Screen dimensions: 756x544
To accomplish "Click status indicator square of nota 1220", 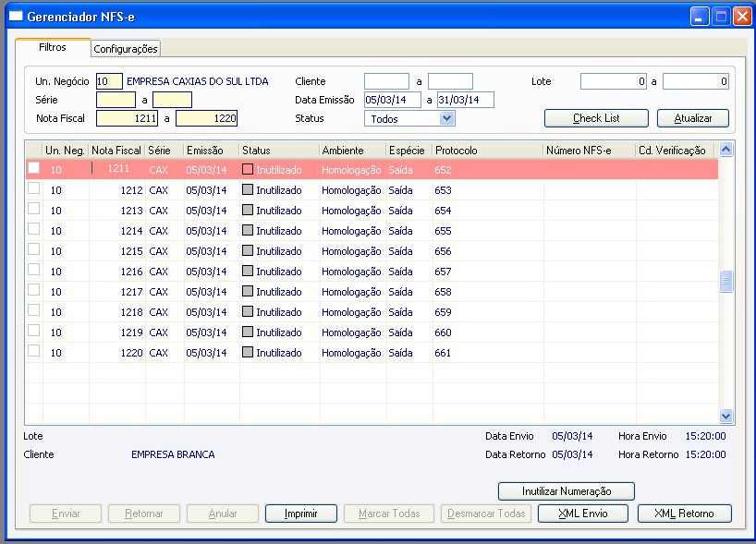I will pyautogui.click(x=248, y=352).
